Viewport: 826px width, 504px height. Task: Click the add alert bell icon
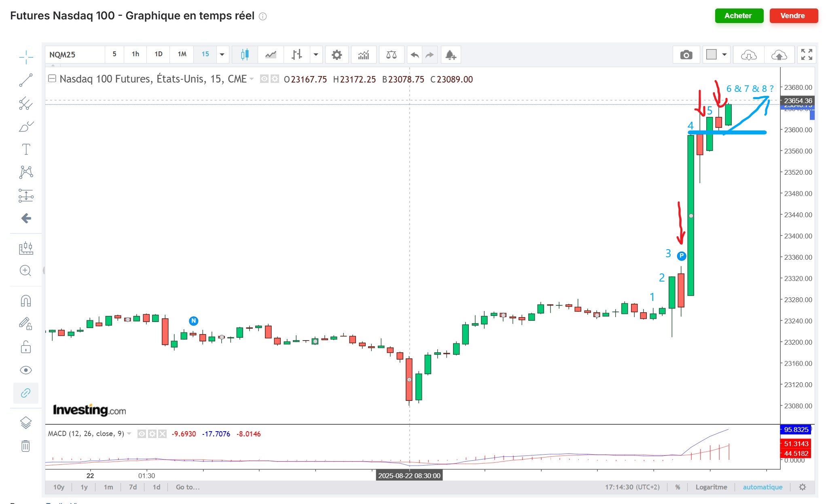click(x=451, y=55)
